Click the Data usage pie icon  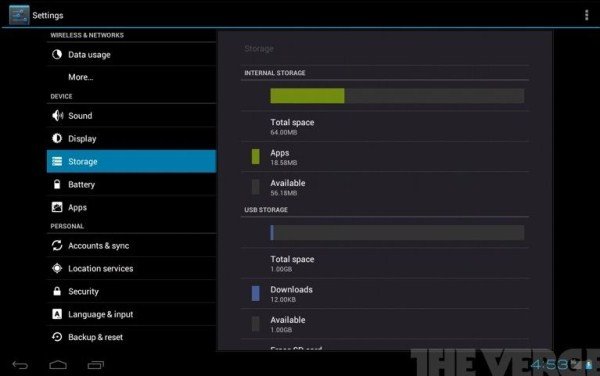[57, 54]
